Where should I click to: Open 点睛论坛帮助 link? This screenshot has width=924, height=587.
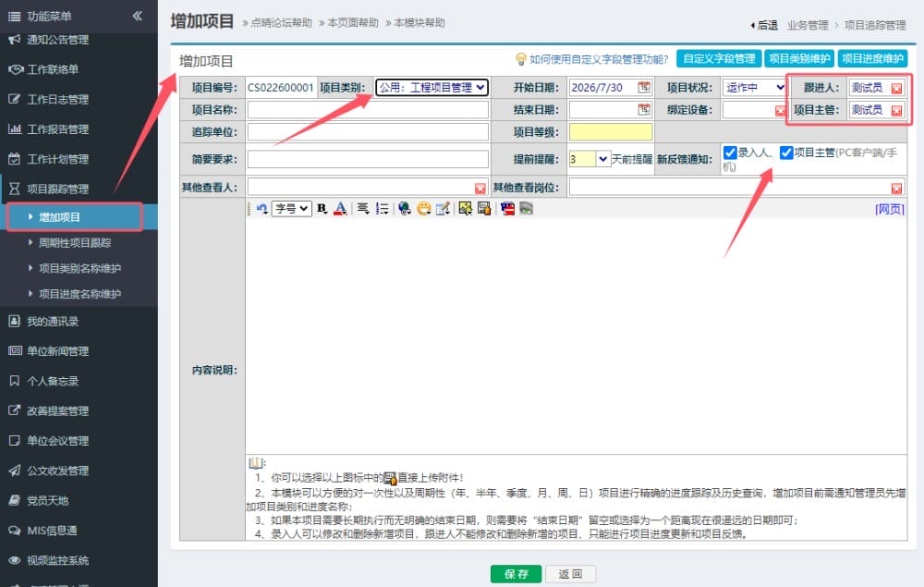pyautogui.click(x=281, y=22)
